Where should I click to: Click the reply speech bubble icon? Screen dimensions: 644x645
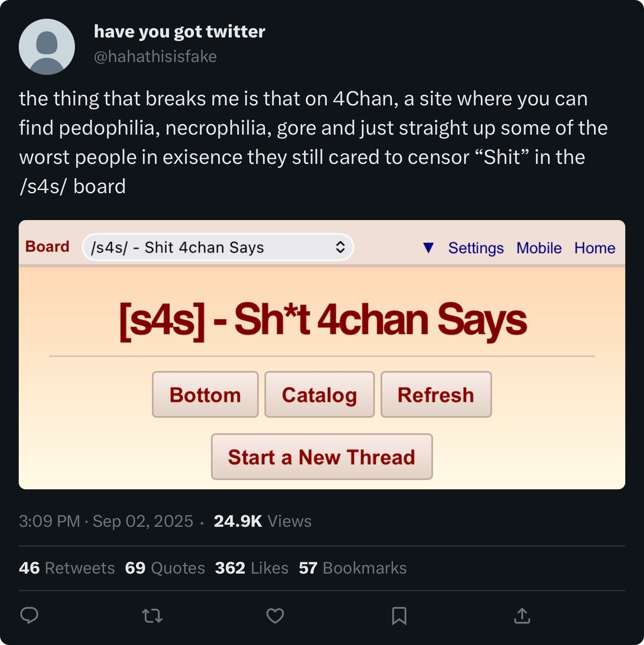click(29, 616)
